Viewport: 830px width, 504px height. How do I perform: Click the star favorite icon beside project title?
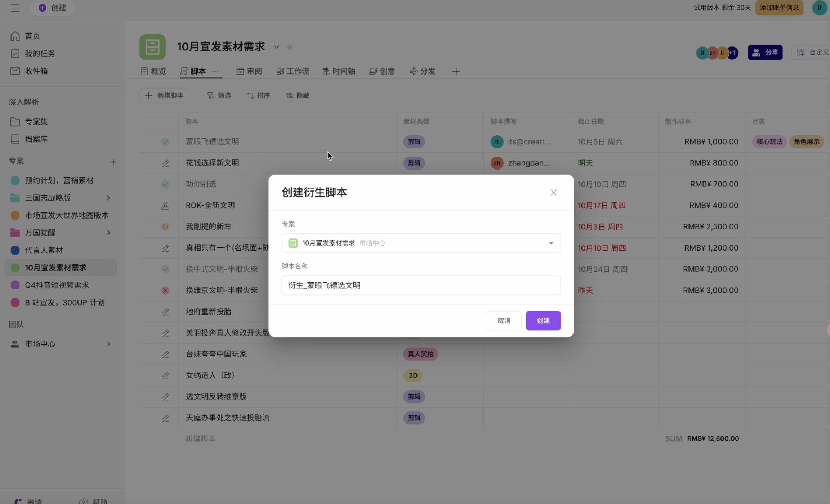[x=290, y=47]
